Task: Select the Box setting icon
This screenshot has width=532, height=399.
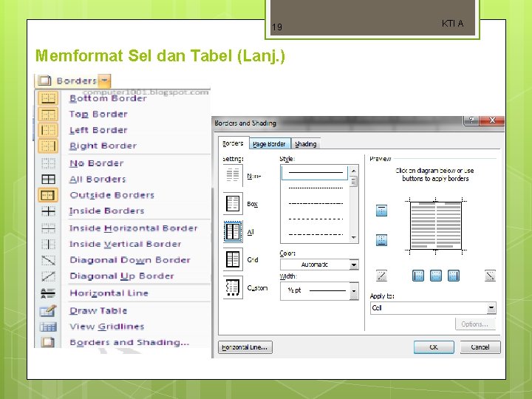Action: click(233, 204)
